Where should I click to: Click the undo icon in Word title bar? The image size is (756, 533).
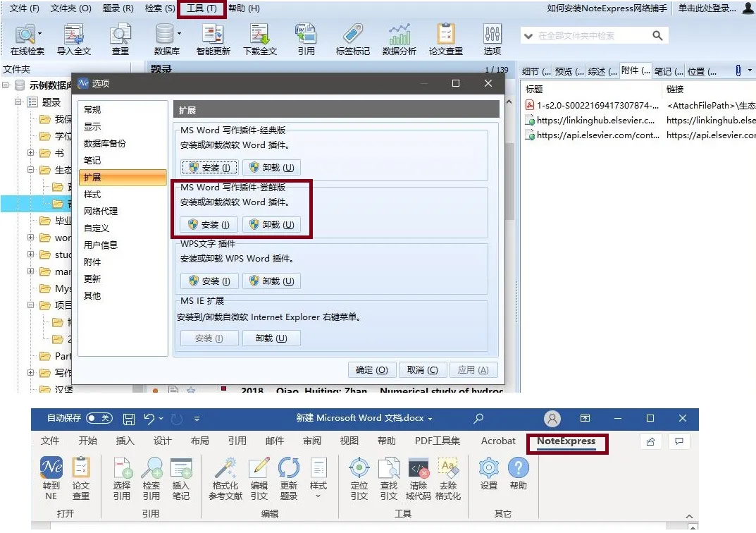149,419
